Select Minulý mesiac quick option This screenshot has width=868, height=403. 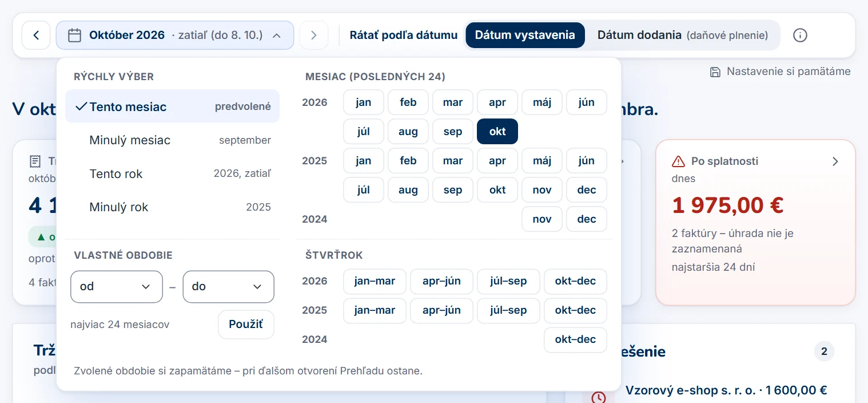click(x=172, y=140)
